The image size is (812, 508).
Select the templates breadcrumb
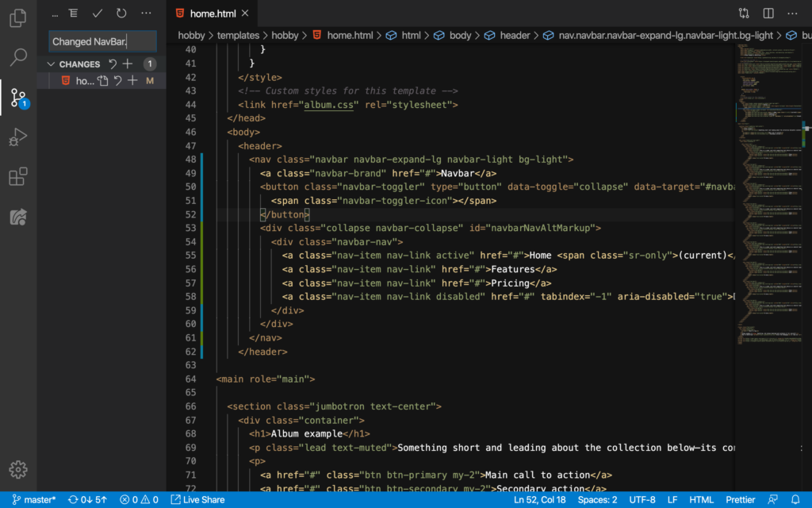pyautogui.click(x=238, y=35)
